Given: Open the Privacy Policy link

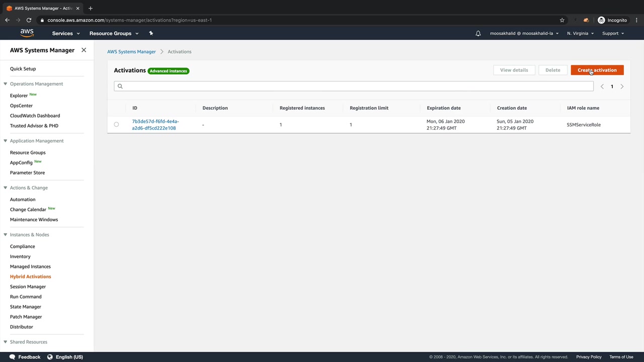Looking at the screenshot, I should point(589,357).
